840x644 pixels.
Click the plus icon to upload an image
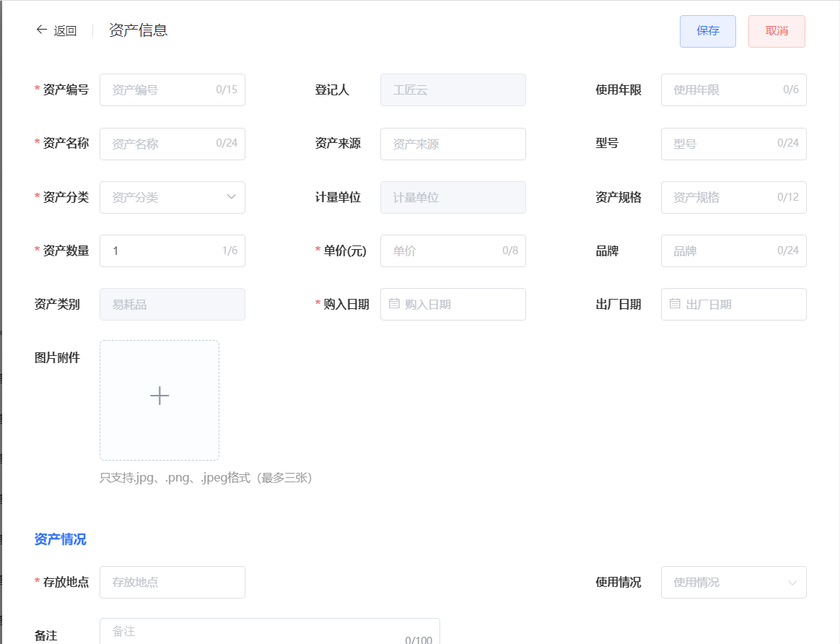(159, 396)
